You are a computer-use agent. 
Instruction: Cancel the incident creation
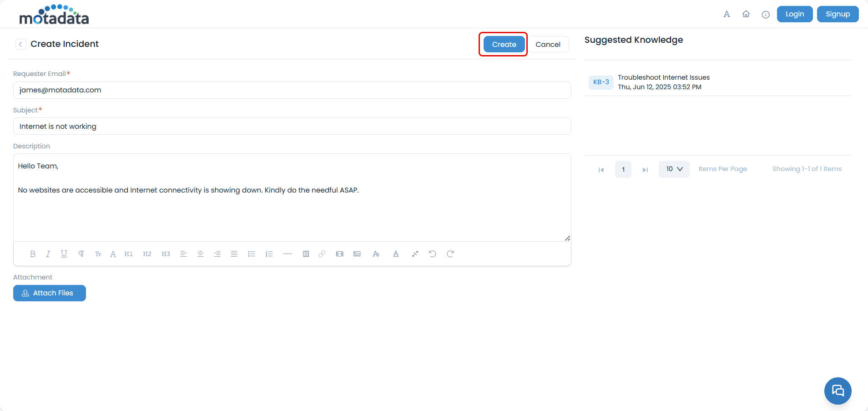(x=548, y=44)
